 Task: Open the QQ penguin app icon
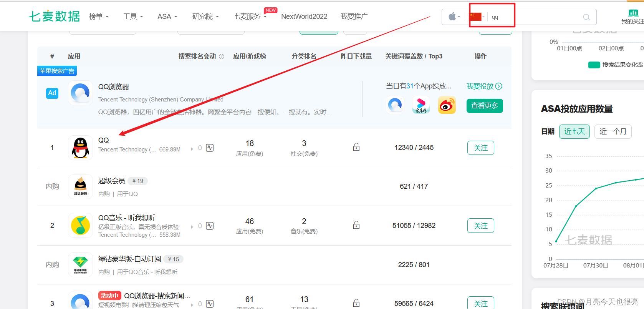[x=80, y=148]
